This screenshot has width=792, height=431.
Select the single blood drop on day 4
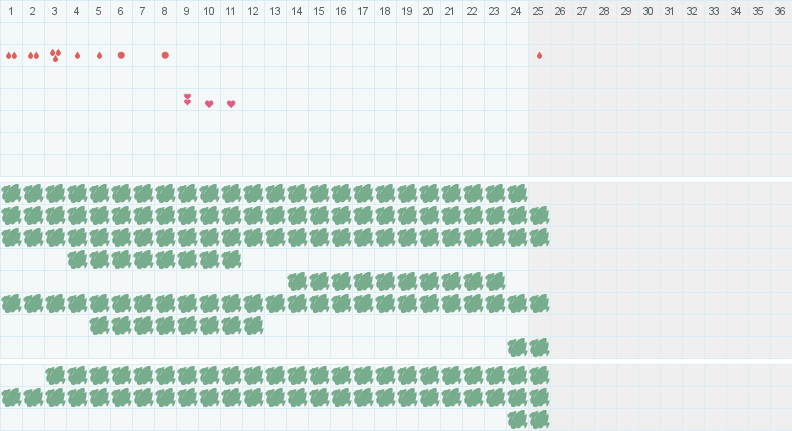[x=77, y=55]
